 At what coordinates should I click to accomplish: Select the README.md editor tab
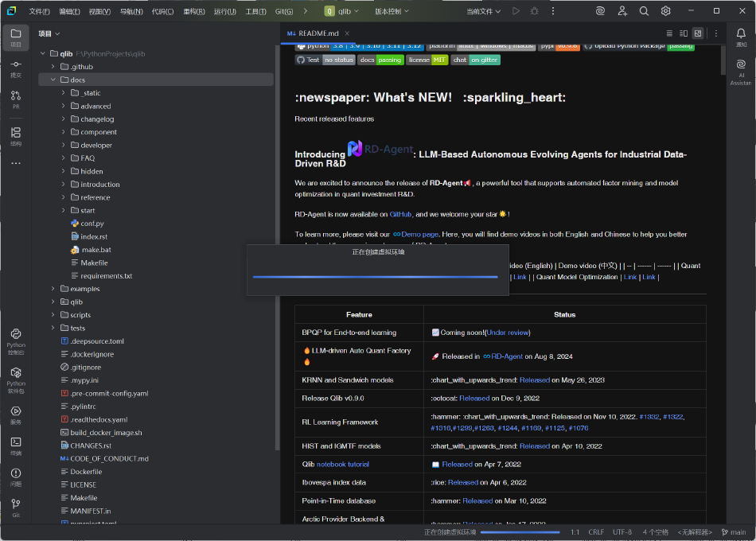(x=318, y=33)
